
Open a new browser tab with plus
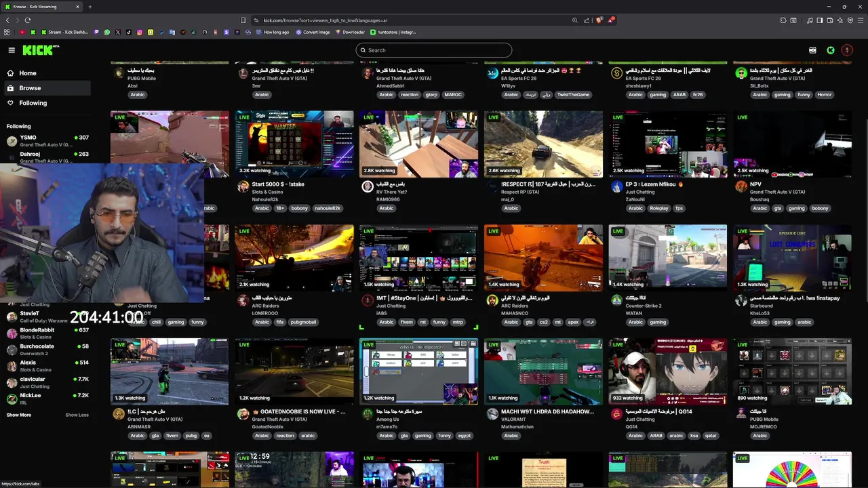[x=90, y=7]
